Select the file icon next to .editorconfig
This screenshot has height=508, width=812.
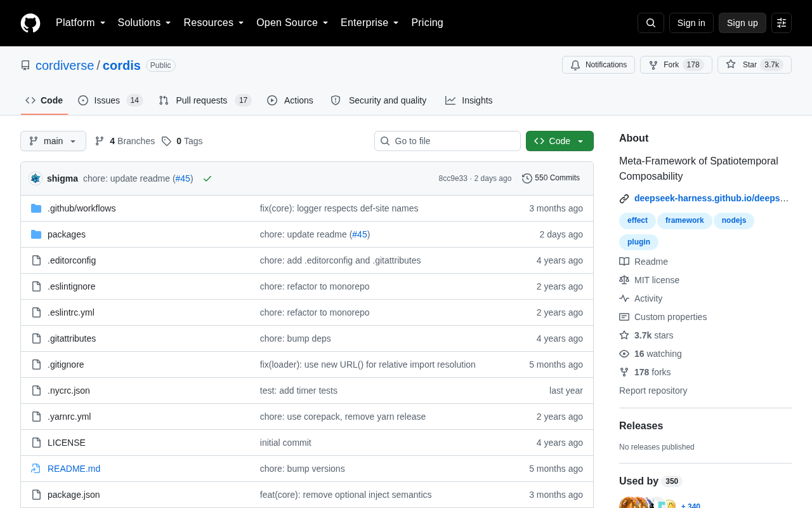[36, 260]
